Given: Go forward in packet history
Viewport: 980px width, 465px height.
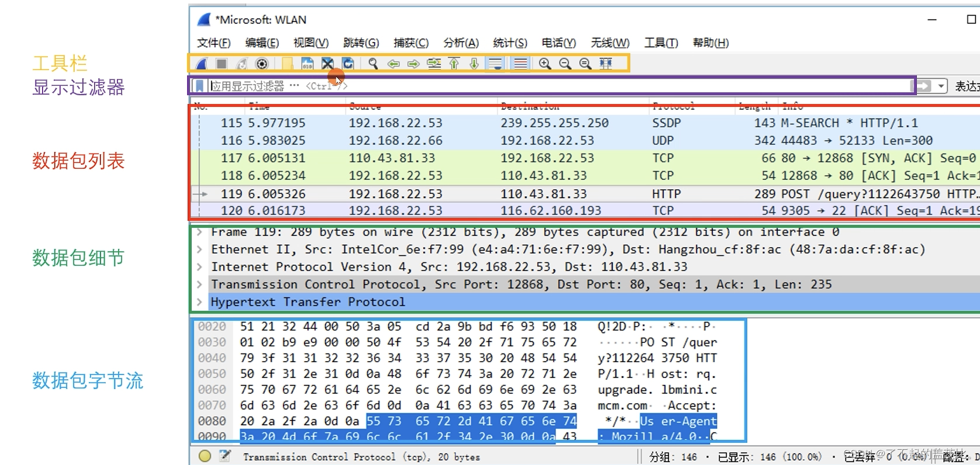Looking at the screenshot, I should point(413,64).
